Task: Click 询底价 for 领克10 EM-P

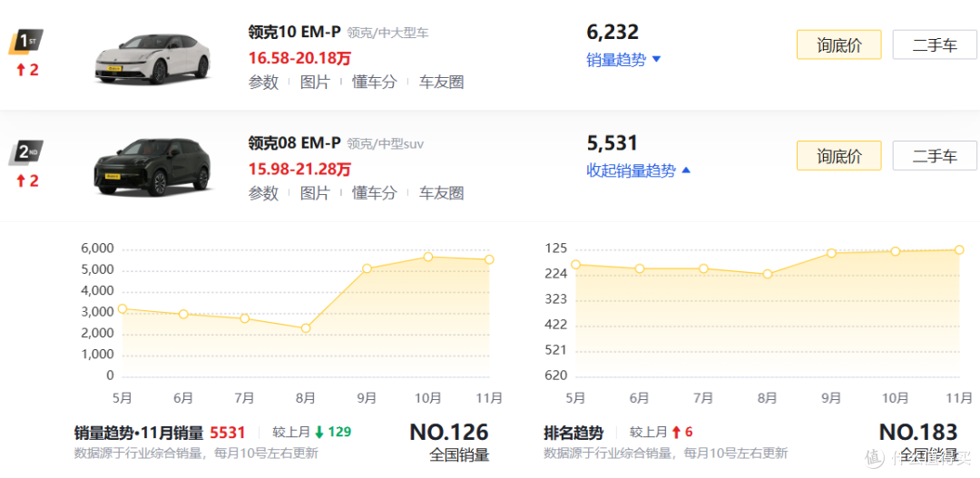Action: click(x=838, y=45)
